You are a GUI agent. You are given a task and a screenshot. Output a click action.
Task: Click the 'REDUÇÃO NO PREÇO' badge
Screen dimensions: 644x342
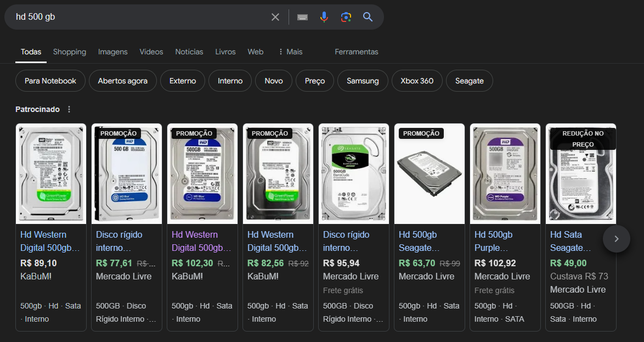[583, 139]
